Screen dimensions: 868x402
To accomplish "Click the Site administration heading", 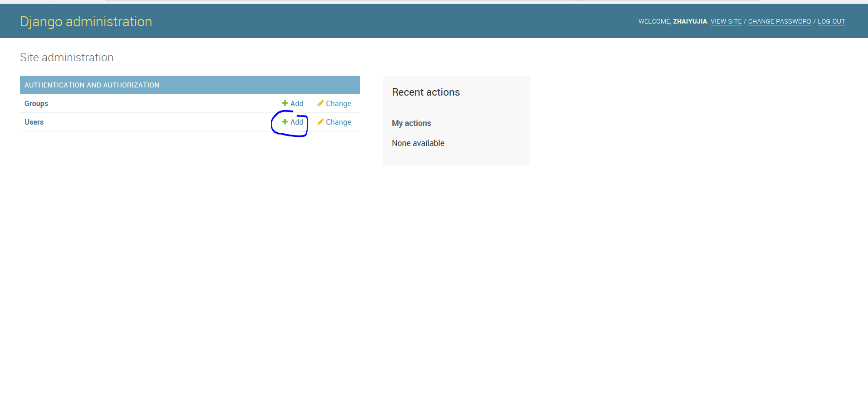I will click(67, 58).
